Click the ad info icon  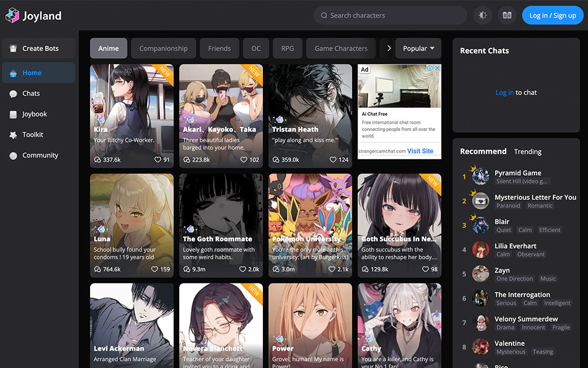[430, 68]
